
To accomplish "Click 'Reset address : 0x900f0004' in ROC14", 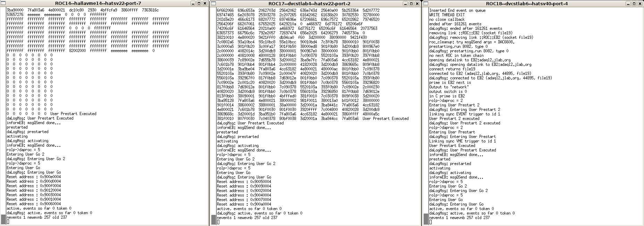I will click(34, 186).
